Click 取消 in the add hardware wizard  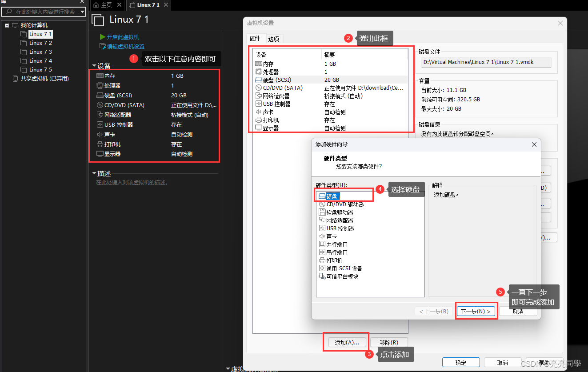[x=518, y=312]
